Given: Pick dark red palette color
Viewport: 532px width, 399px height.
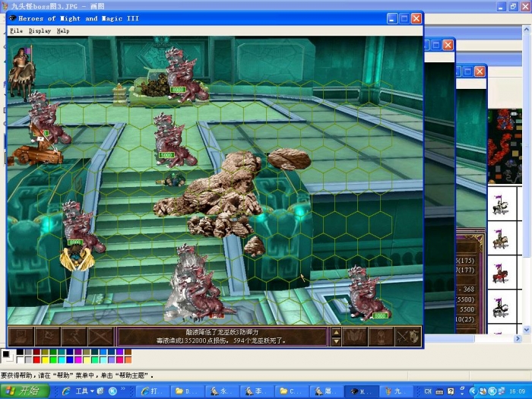Looking at the screenshot, I should pos(36,352).
